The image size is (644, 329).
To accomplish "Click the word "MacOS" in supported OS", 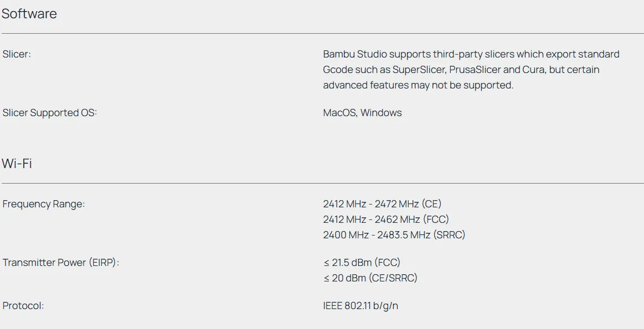I will point(339,113).
